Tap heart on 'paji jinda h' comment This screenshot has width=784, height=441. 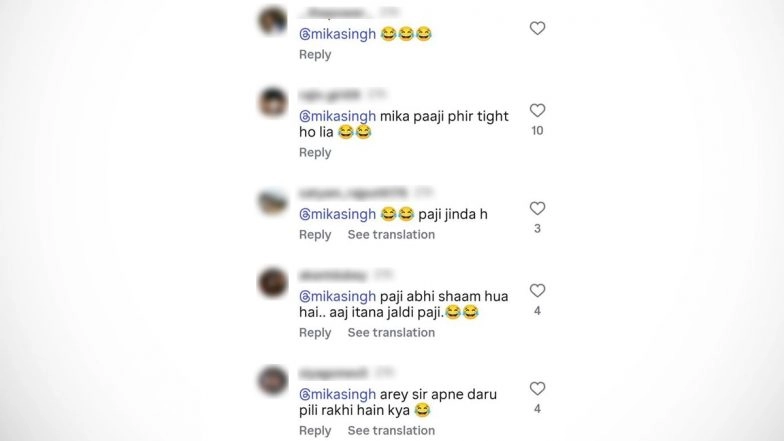[538, 208]
